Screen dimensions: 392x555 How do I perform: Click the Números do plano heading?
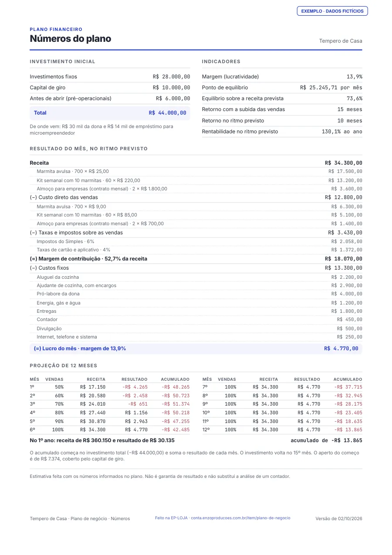[70, 39]
